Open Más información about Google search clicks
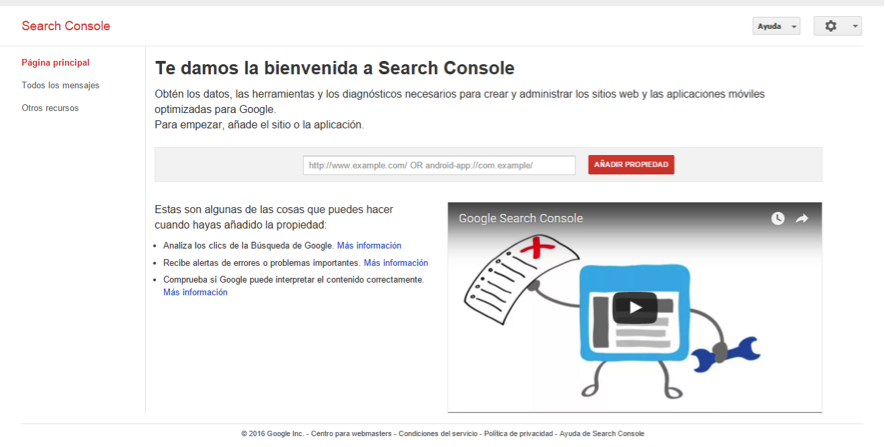Screen dimensions: 885x447 point(369,246)
